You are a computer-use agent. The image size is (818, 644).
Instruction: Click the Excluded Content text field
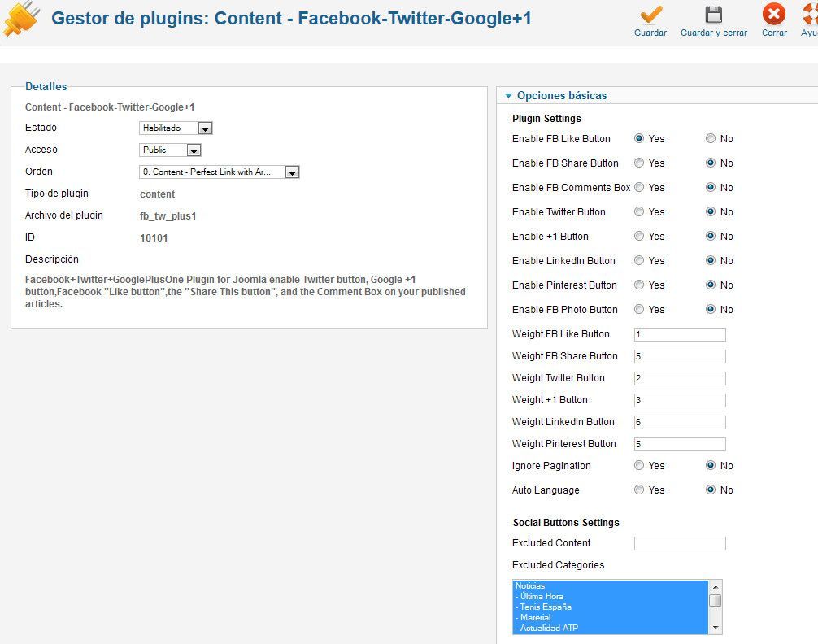tap(680, 543)
